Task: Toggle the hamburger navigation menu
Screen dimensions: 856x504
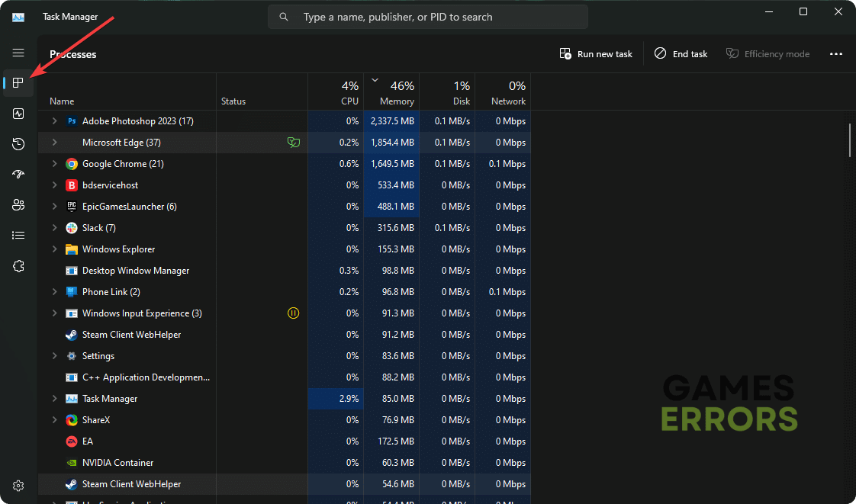Action: [x=18, y=53]
